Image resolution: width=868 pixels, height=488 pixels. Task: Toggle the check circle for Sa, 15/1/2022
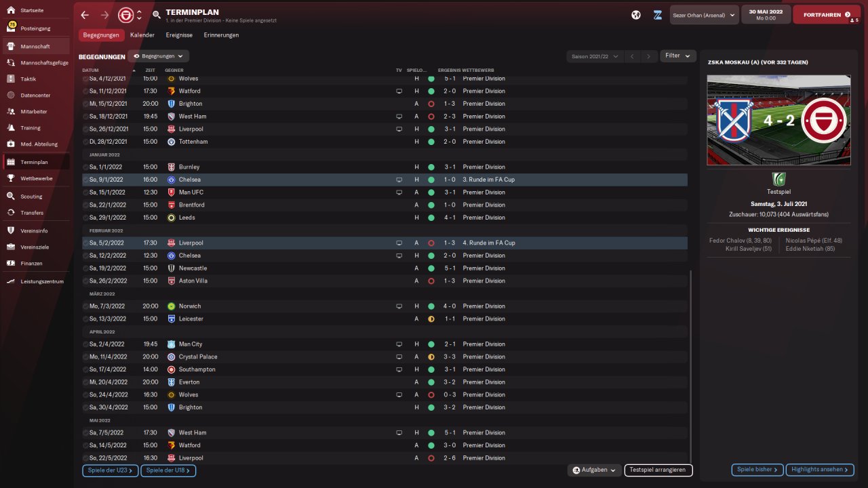click(85, 192)
